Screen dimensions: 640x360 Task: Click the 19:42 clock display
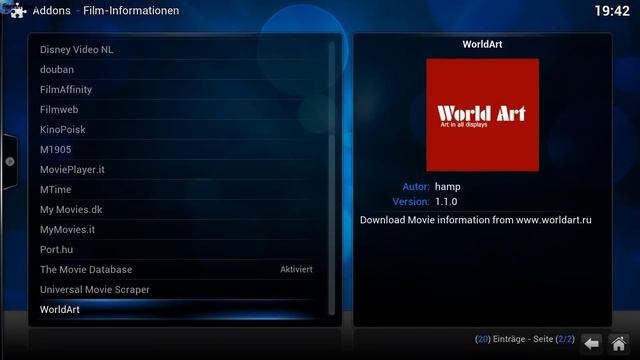612,11
